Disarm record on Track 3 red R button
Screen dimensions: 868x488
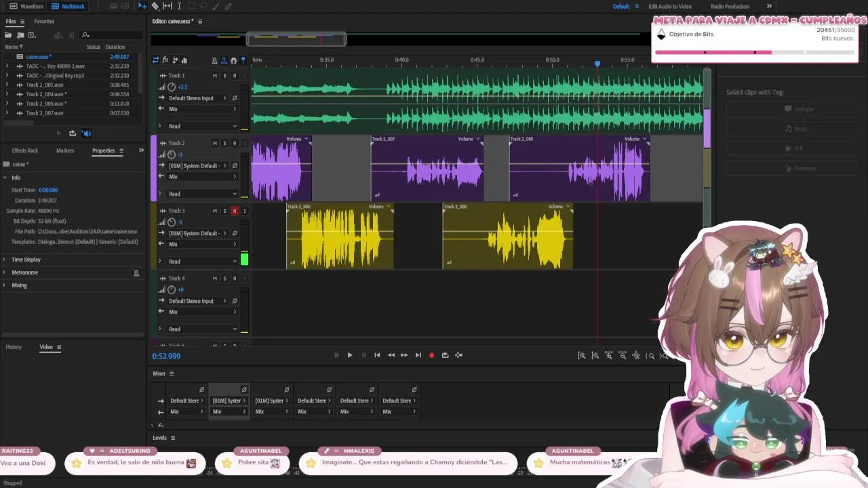coord(235,211)
